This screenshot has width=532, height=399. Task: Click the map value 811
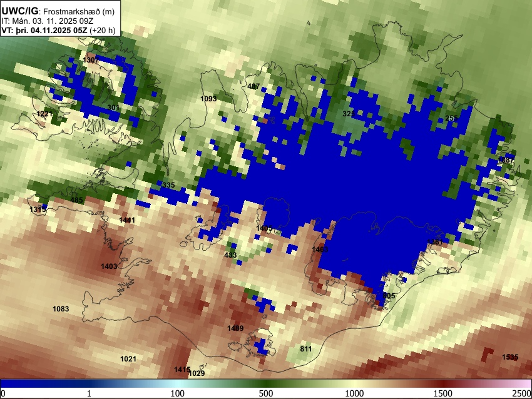coord(305,348)
